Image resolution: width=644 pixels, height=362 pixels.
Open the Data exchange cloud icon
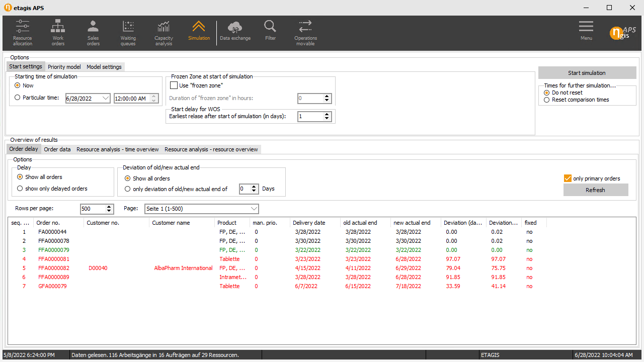point(235,31)
